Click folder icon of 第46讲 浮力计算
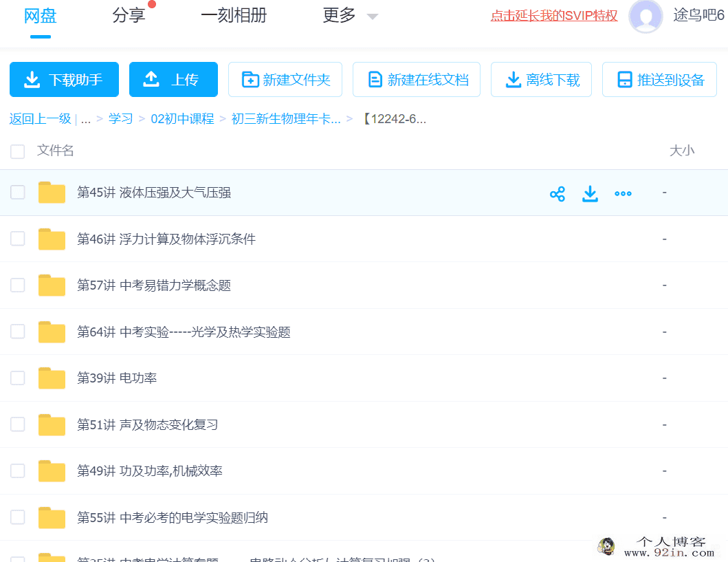 pyautogui.click(x=52, y=239)
